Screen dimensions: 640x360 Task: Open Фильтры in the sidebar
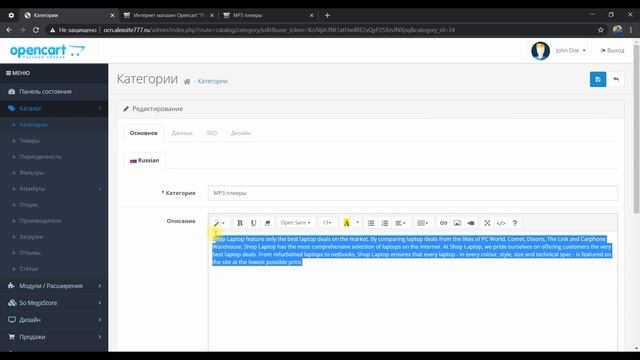54,173
